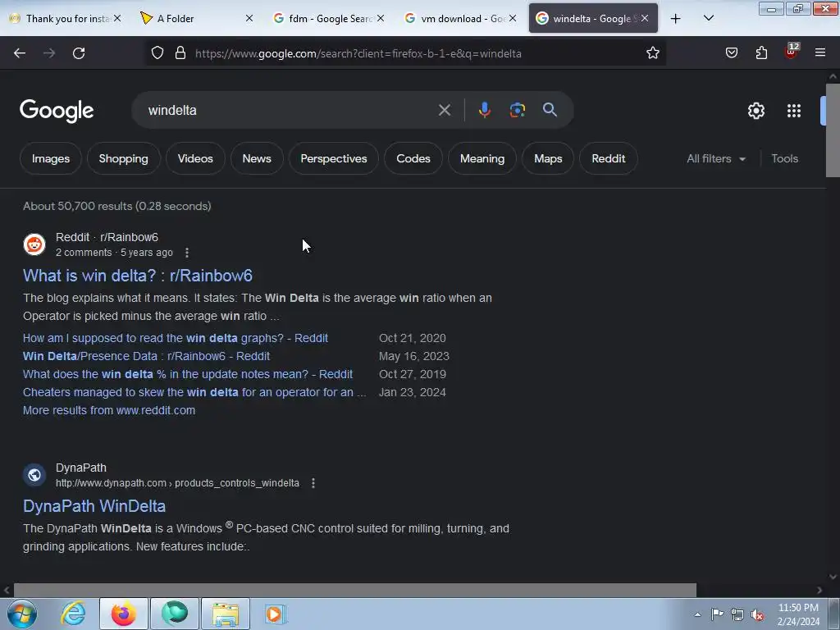The width and height of the screenshot is (840, 630).
Task: Open the Windows Start menu
Action: [22, 614]
